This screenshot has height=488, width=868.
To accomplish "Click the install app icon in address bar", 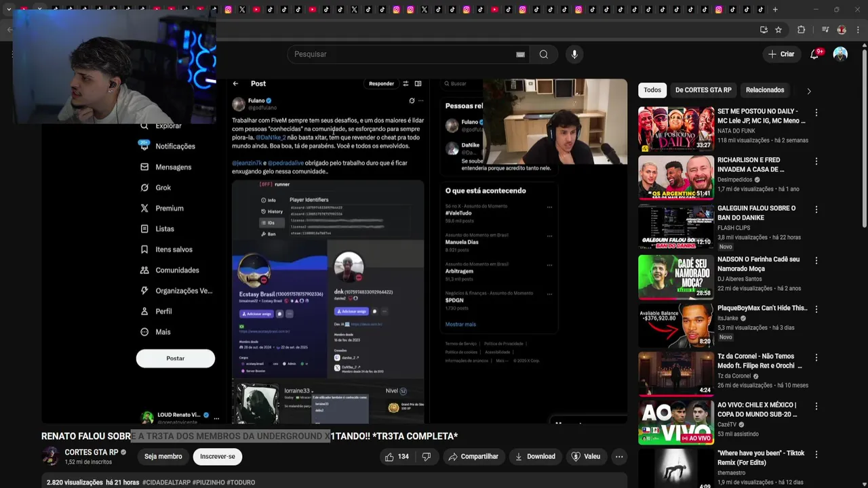I will click(x=764, y=30).
